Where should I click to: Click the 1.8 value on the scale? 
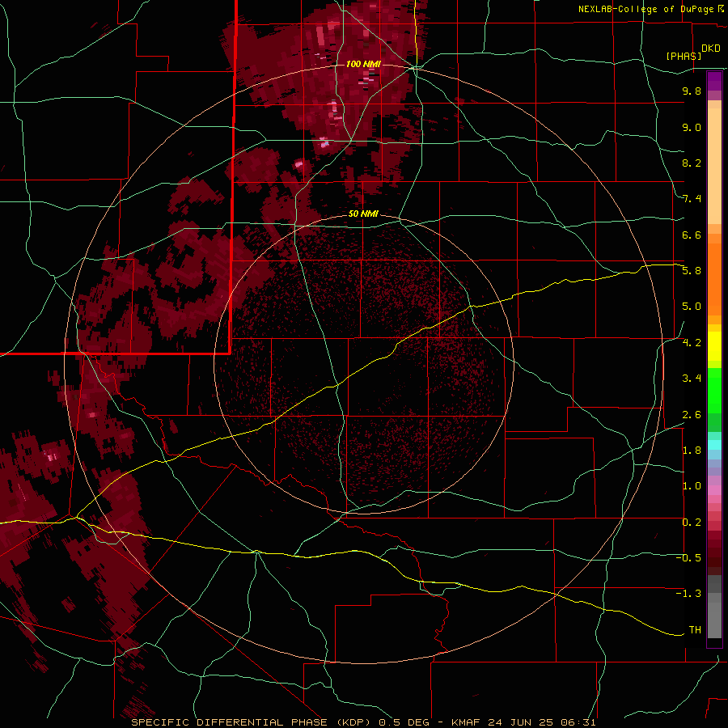pos(692,451)
